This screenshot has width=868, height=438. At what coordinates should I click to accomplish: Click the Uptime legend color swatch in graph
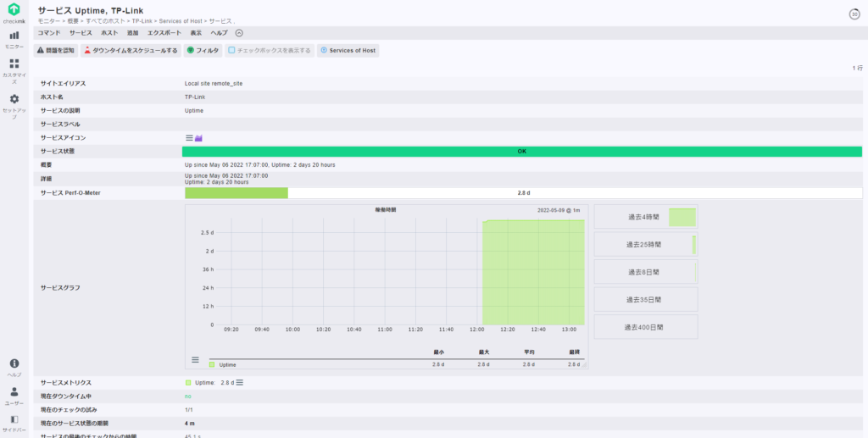pyautogui.click(x=212, y=365)
